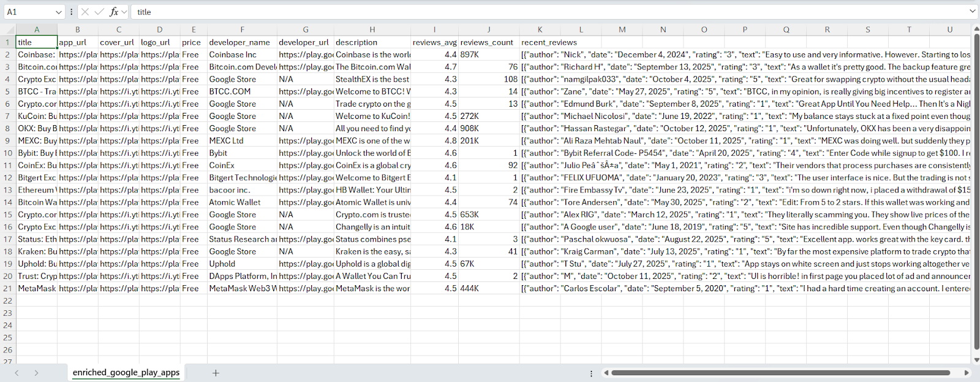Open Insert Function (fx) dialog
980x382 pixels.
114,12
